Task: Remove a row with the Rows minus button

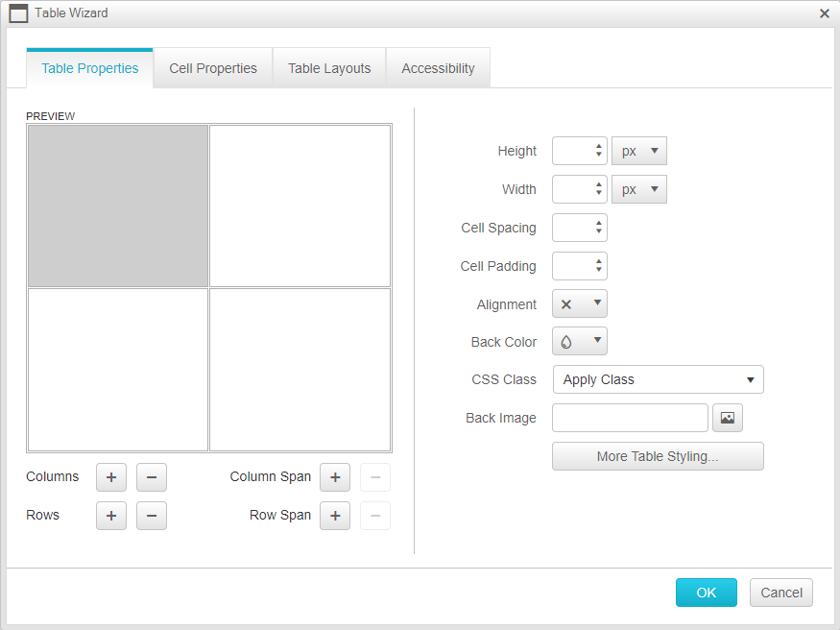Action: click(x=152, y=516)
